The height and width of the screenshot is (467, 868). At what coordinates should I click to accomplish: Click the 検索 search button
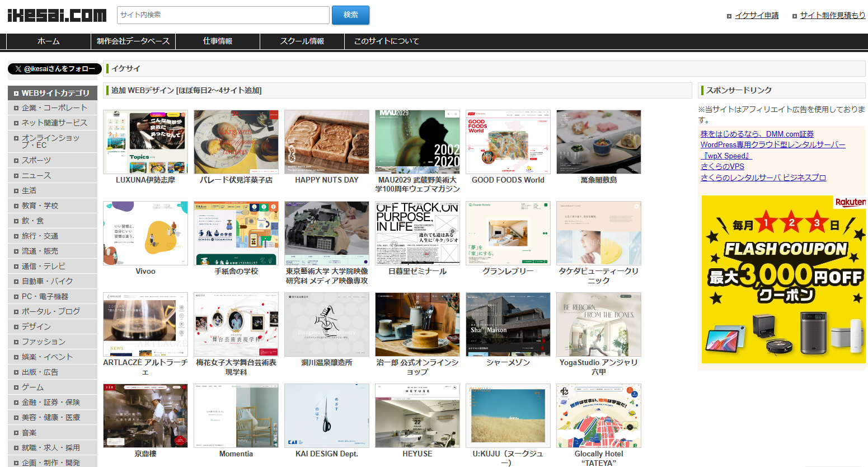coord(350,15)
